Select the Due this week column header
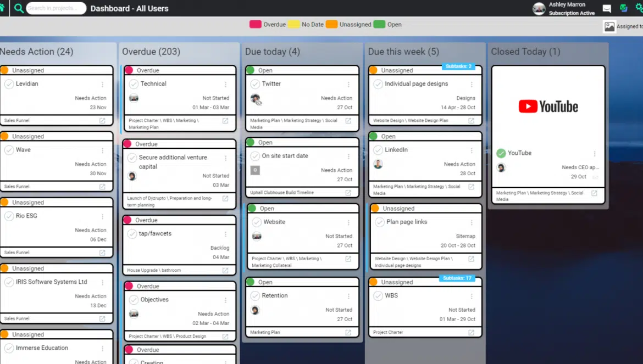 pyautogui.click(x=403, y=52)
